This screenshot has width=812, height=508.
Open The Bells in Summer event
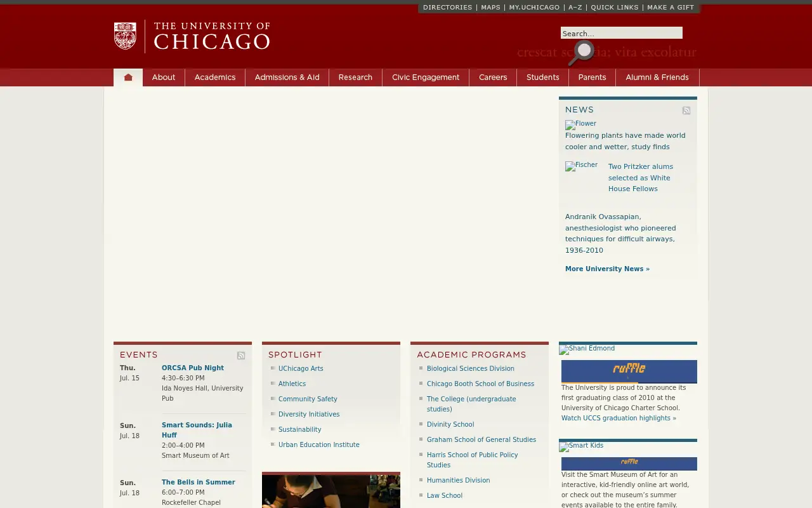point(199,483)
